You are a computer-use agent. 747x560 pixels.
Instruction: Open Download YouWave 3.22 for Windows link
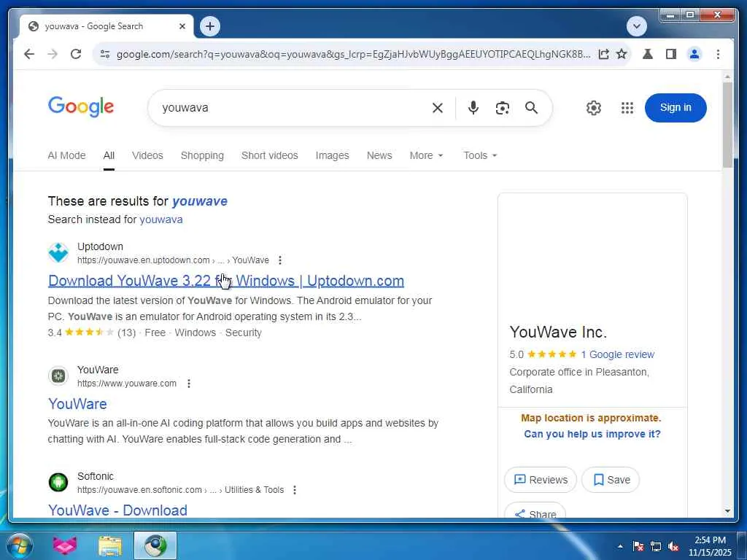[x=226, y=281]
